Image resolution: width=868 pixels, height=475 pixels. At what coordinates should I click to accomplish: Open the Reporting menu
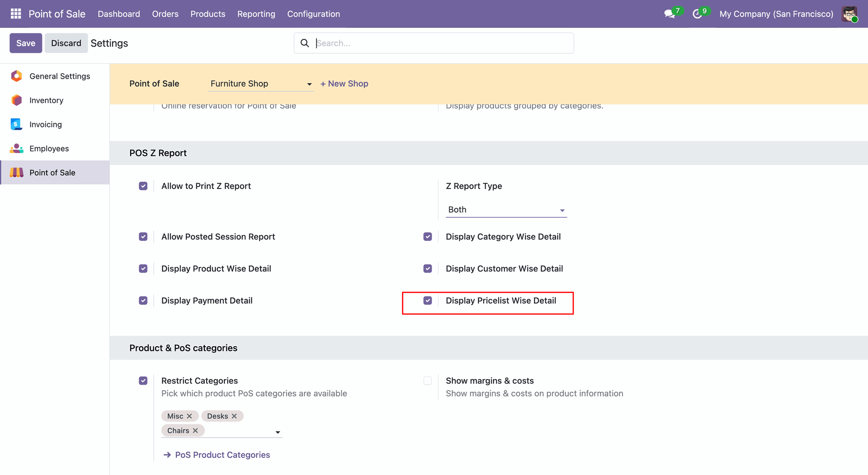(x=256, y=14)
